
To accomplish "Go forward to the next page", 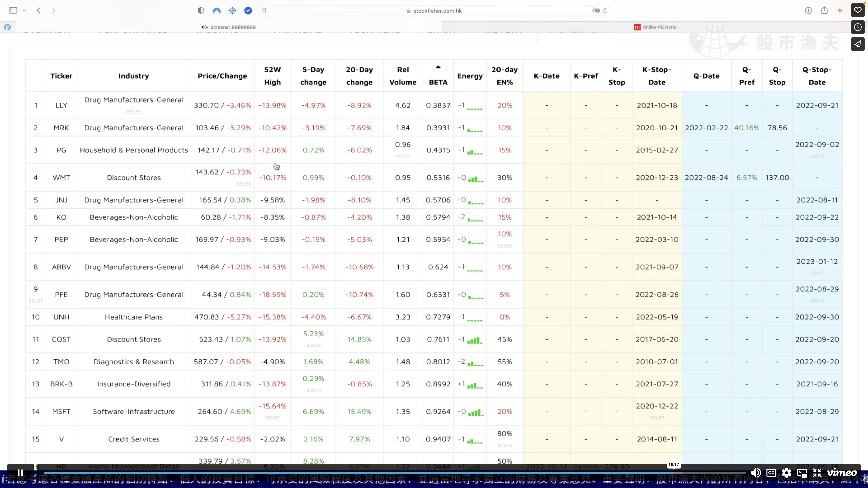I will point(53,10).
